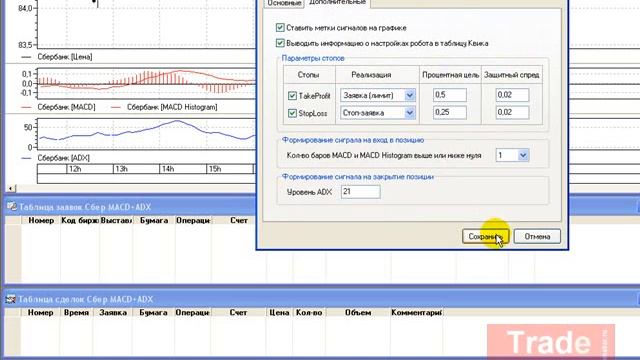
Task: Click 'Сбербанк [MACD]' chart legend
Action: tap(67, 107)
